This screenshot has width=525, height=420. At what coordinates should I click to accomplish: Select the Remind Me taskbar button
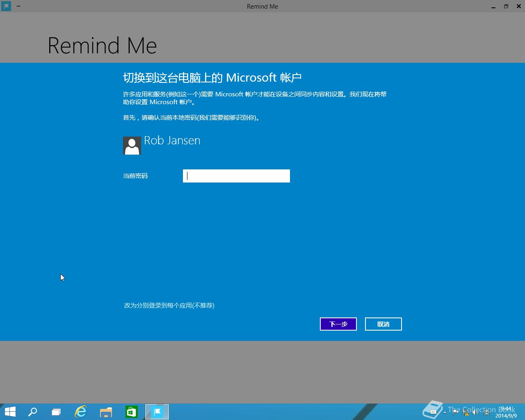click(157, 412)
